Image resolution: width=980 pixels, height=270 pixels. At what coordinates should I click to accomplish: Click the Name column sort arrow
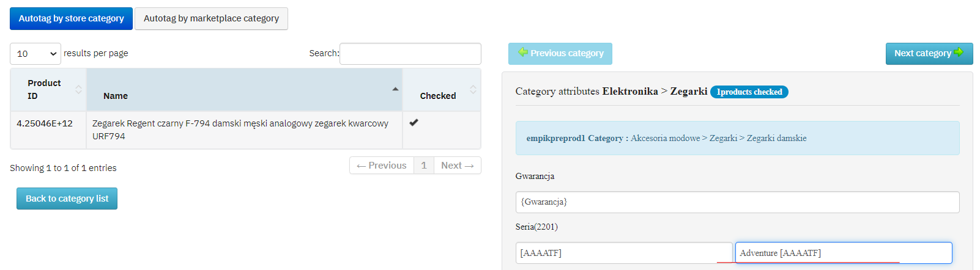[x=395, y=89]
